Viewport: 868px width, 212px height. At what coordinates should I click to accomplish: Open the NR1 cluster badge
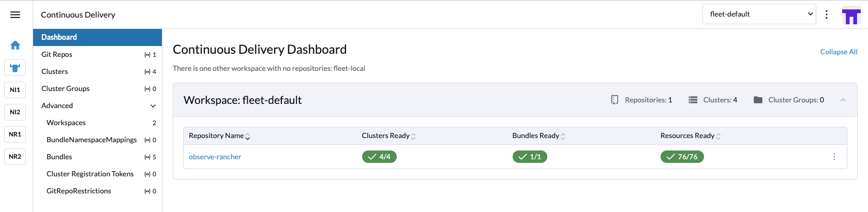click(x=15, y=134)
